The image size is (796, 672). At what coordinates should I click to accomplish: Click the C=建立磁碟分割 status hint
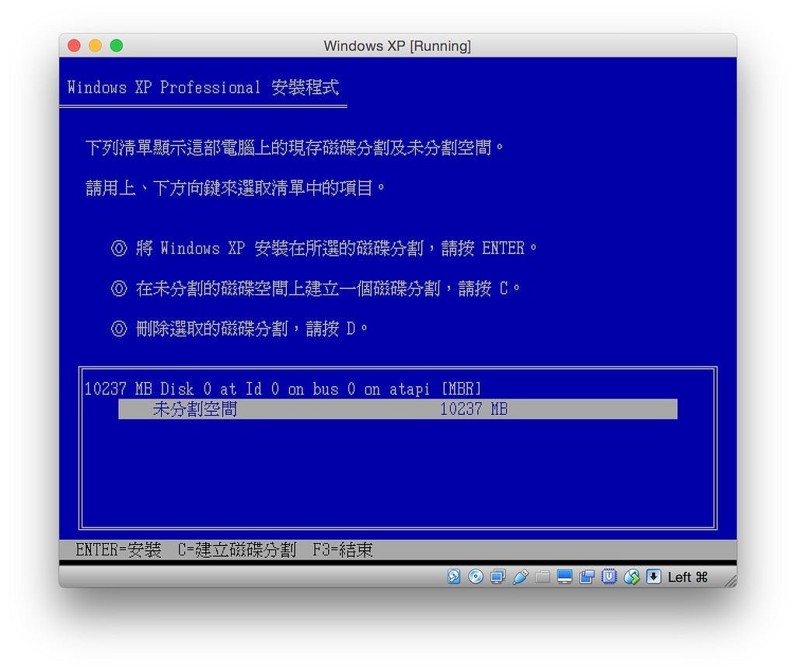(x=236, y=550)
